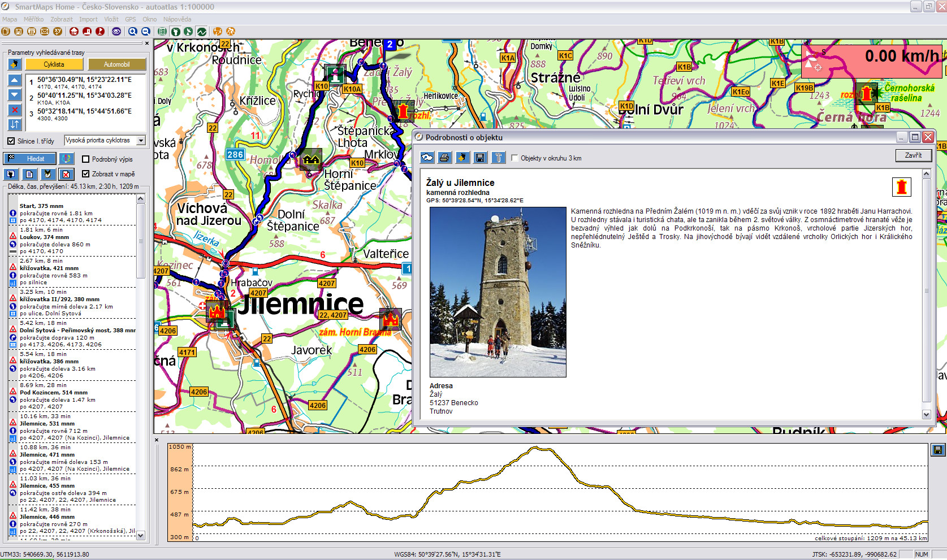Toggle the green footprint route icon
This screenshot has width=947, height=560.
click(176, 32)
